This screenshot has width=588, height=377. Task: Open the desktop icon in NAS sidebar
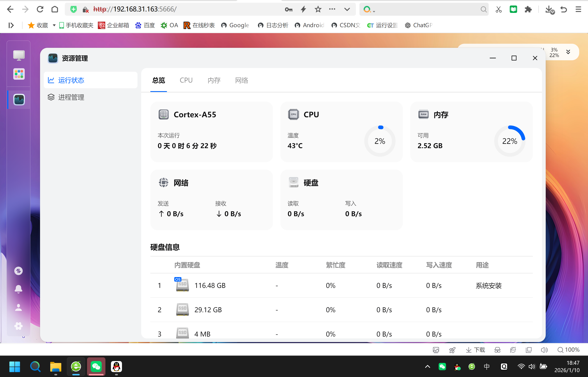[19, 55]
